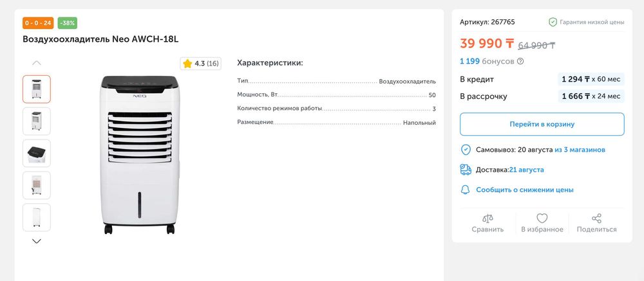Add product to favorites heart icon

click(542, 219)
